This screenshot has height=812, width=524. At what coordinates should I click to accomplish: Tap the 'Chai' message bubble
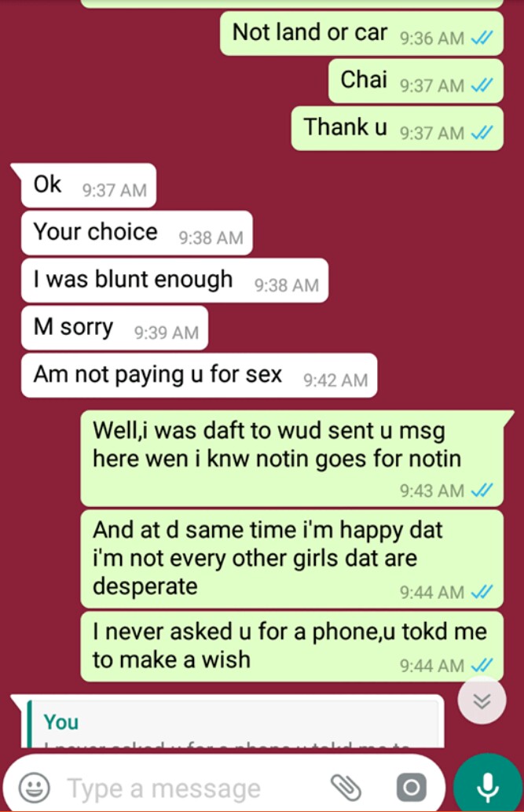coord(416,81)
